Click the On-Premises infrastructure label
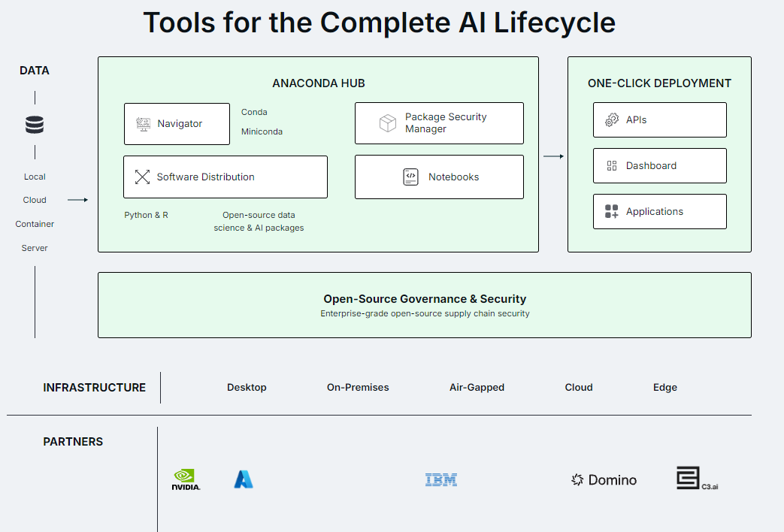 click(358, 388)
